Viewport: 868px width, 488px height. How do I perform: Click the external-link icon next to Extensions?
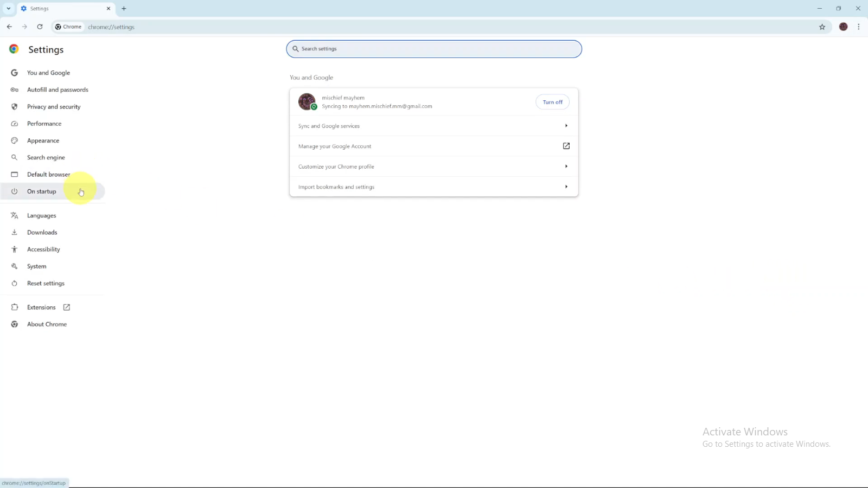(x=67, y=307)
